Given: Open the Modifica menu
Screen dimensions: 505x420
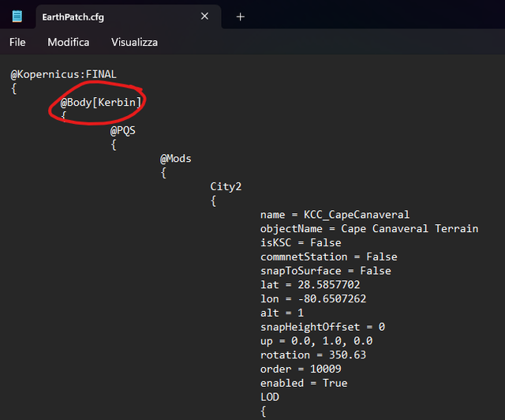Looking at the screenshot, I should pyautogui.click(x=69, y=42).
